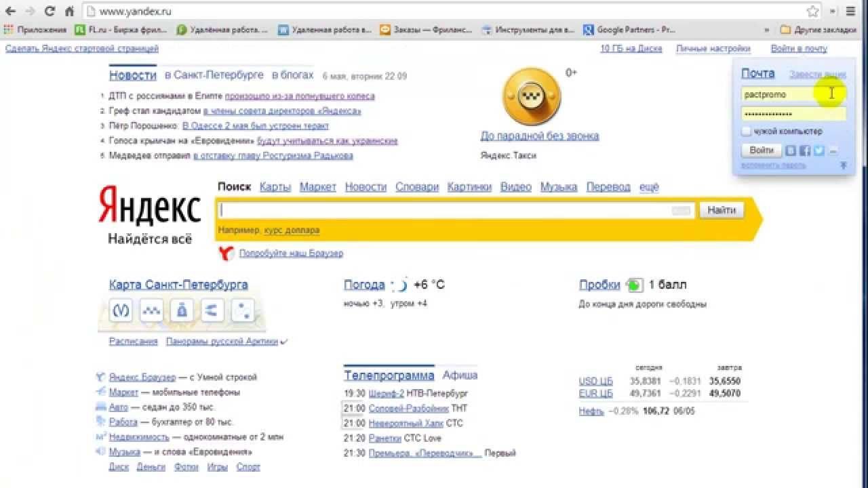
Task: Bookmark this page with the star icon
Action: 812,11
